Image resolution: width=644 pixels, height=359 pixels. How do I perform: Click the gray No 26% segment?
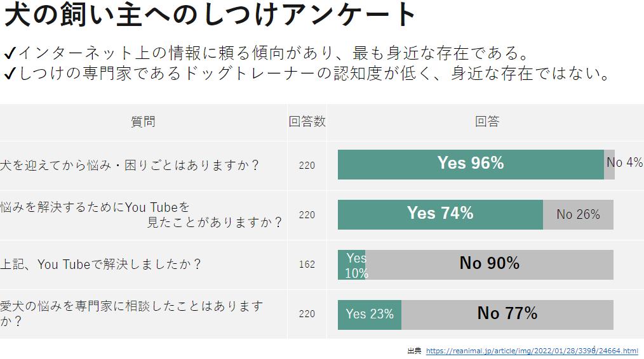coord(578,214)
